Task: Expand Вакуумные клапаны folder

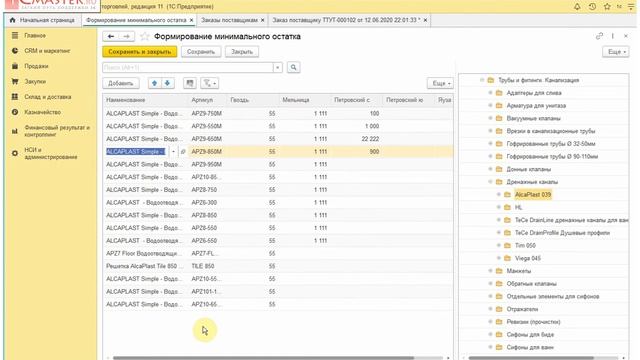Action: 490,118
